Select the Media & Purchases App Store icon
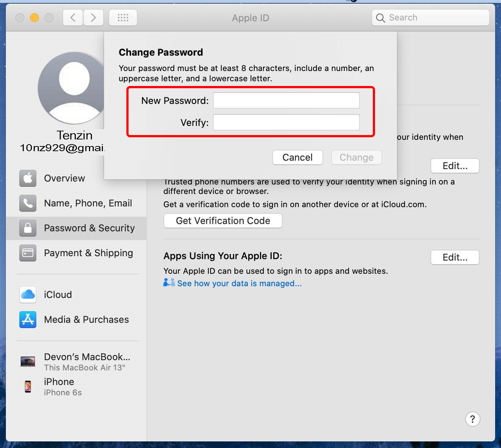 28,320
